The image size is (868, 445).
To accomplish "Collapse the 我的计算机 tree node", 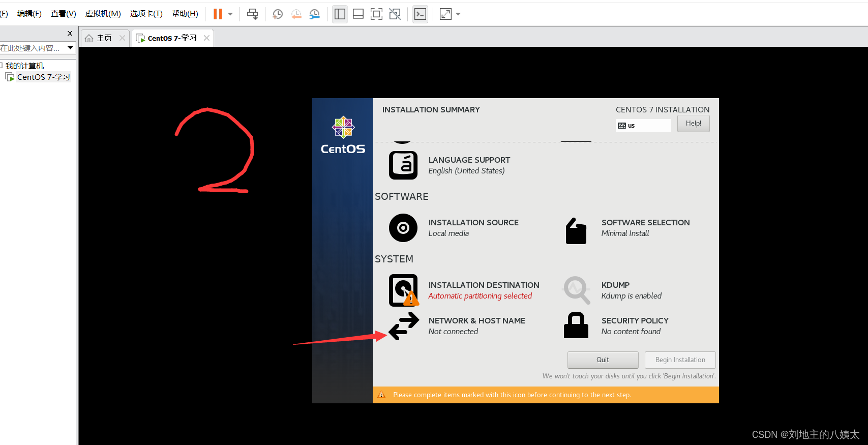I will (x=1, y=66).
